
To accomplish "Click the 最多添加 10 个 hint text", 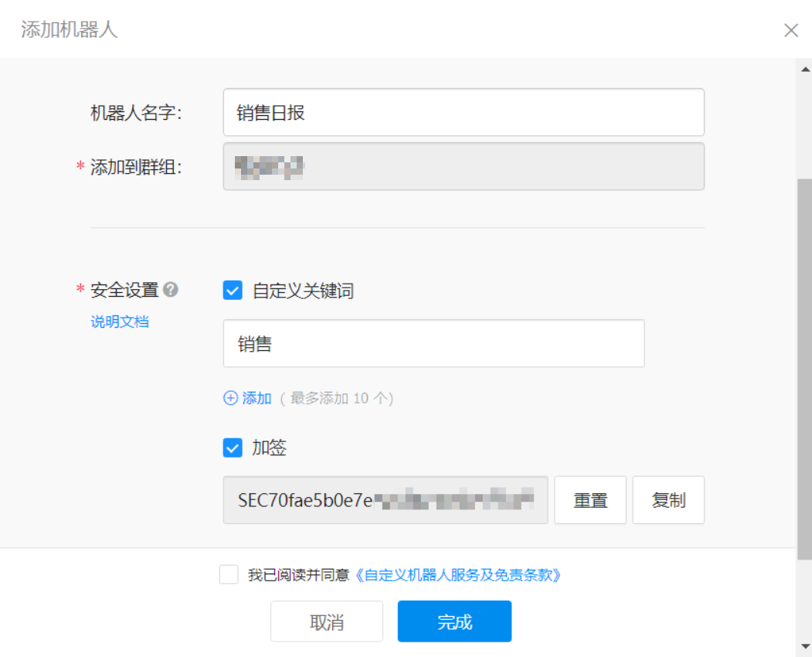I will [x=337, y=398].
